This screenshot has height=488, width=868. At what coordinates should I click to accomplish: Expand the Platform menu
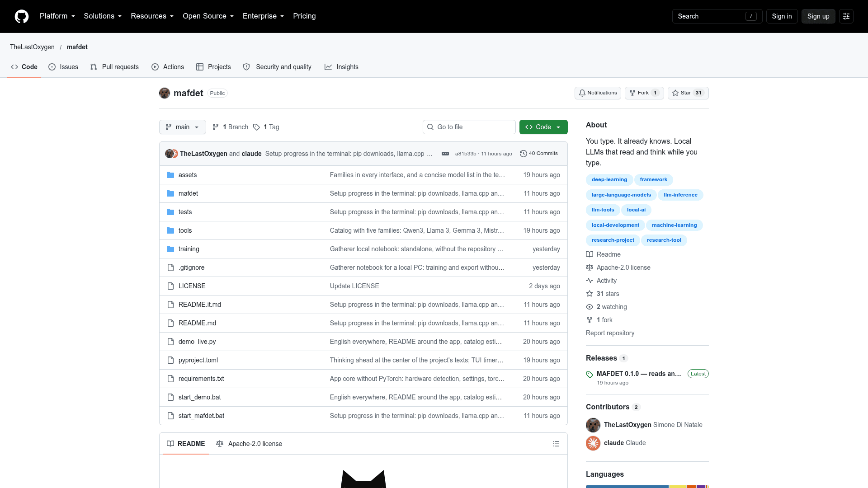coord(57,16)
